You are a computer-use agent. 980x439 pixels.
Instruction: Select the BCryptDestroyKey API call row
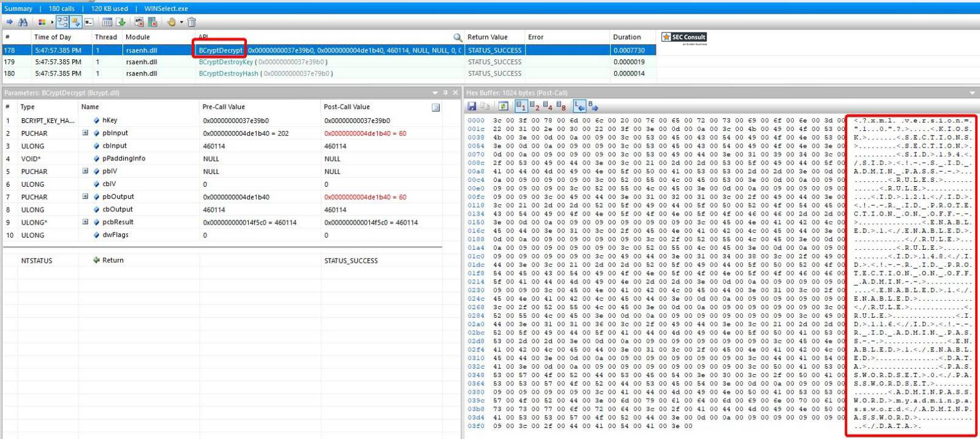point(225,62)
